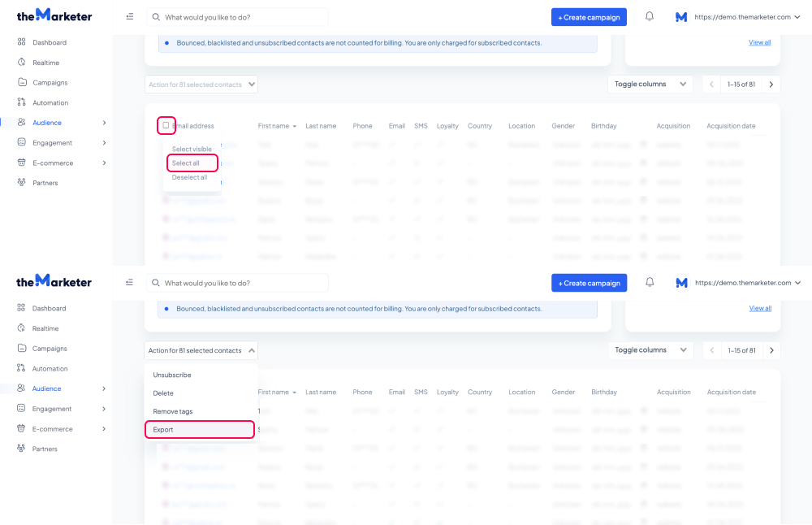This screenshot has width=812, height=525.
Task: Click M account avatar in upper screenshot
Action: point(681,17)
